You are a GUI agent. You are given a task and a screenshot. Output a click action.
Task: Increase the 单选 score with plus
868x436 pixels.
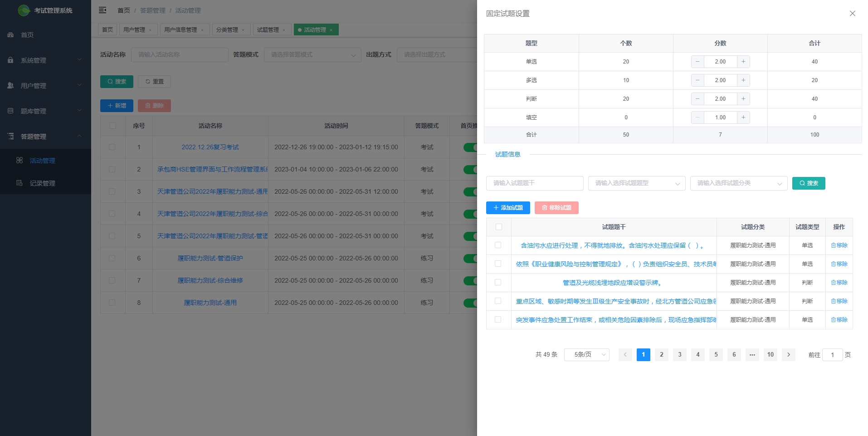pos(743,62)
